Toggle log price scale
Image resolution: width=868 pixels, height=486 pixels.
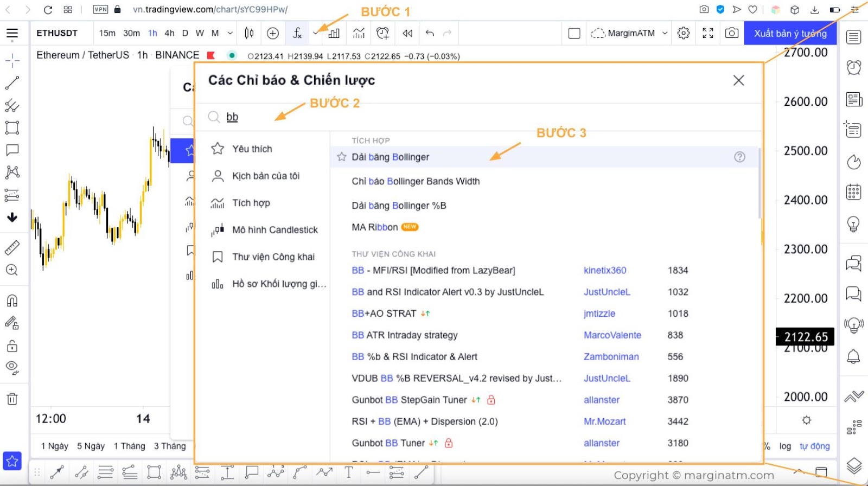(785, 446)
